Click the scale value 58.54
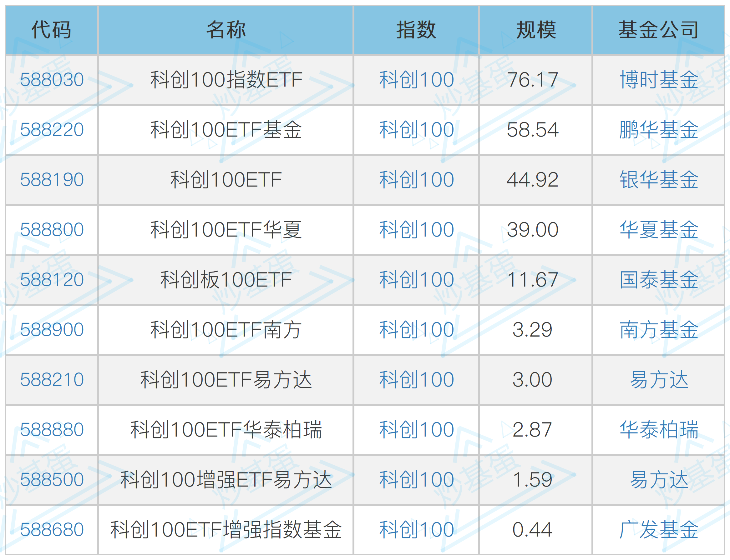Image resolution: width=730 pixels, height=560 pixels. 533,130
